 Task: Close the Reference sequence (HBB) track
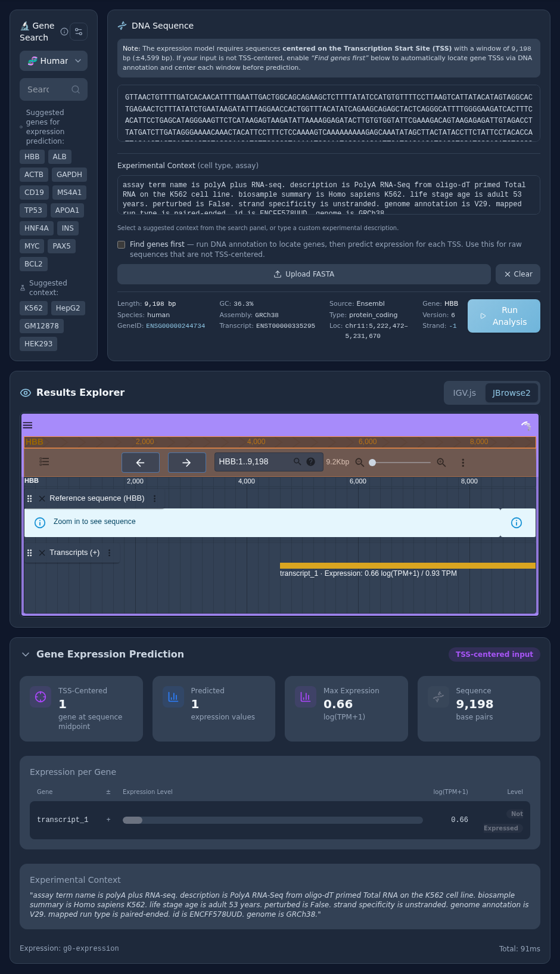pos(42,498)
